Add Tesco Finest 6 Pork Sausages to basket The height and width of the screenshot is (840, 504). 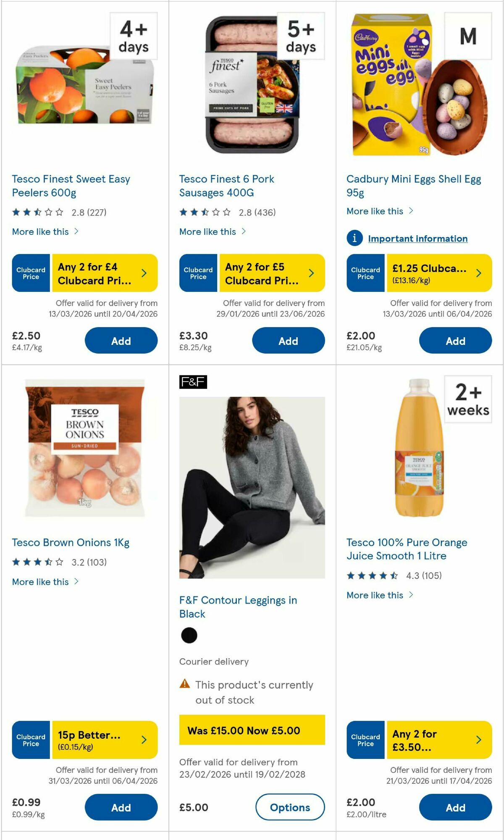tap(288, 341)
